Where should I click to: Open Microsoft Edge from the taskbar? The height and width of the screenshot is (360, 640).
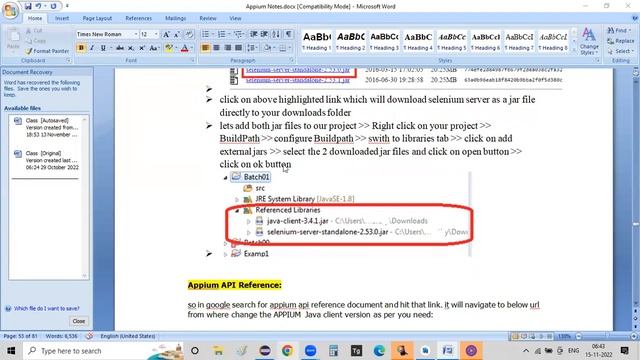tap(379, 351)
